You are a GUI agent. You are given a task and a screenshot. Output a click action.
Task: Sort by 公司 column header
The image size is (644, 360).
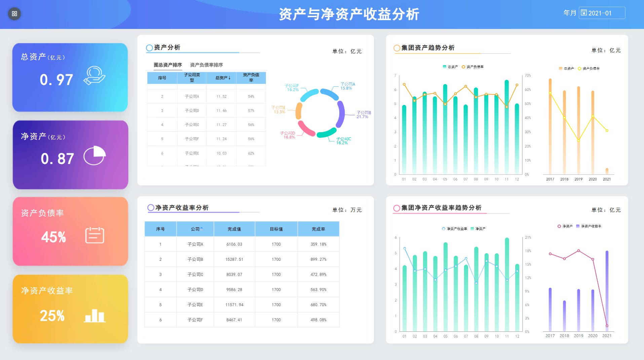point(195,229)
